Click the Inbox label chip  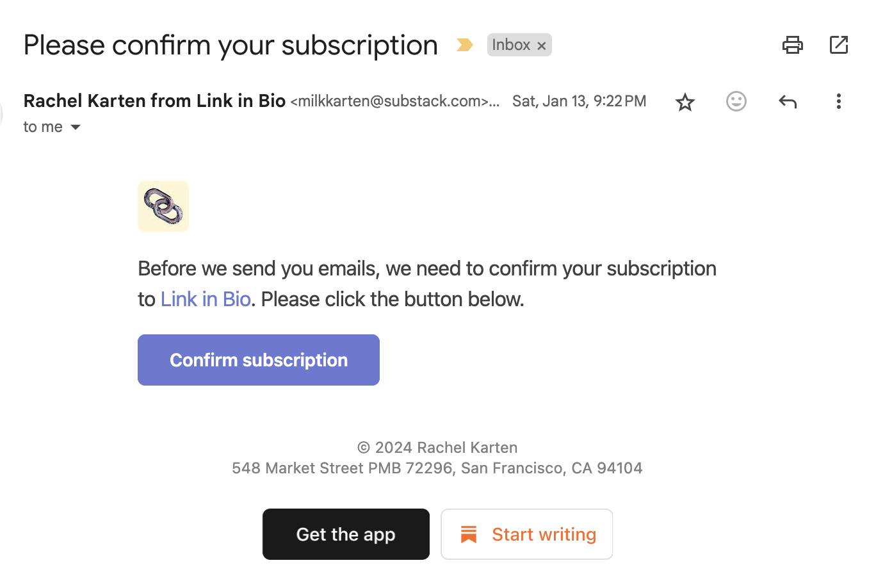click(x=510, y=45)
